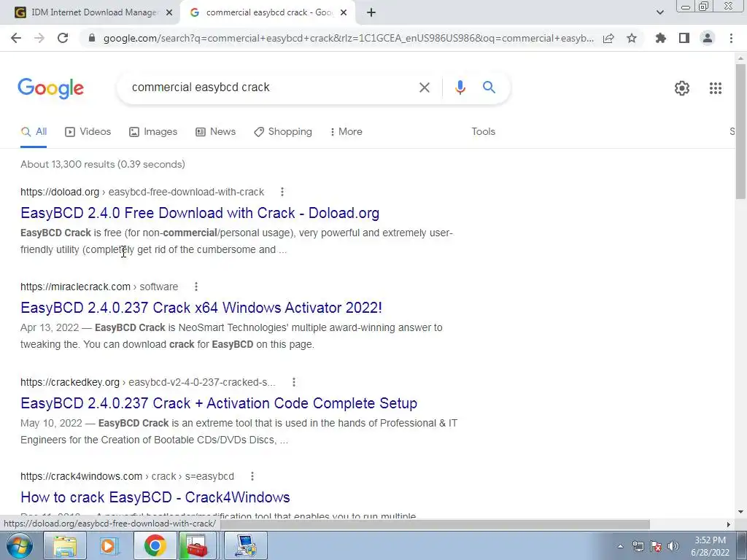Click the share page icon in address bar

point(608,38)
